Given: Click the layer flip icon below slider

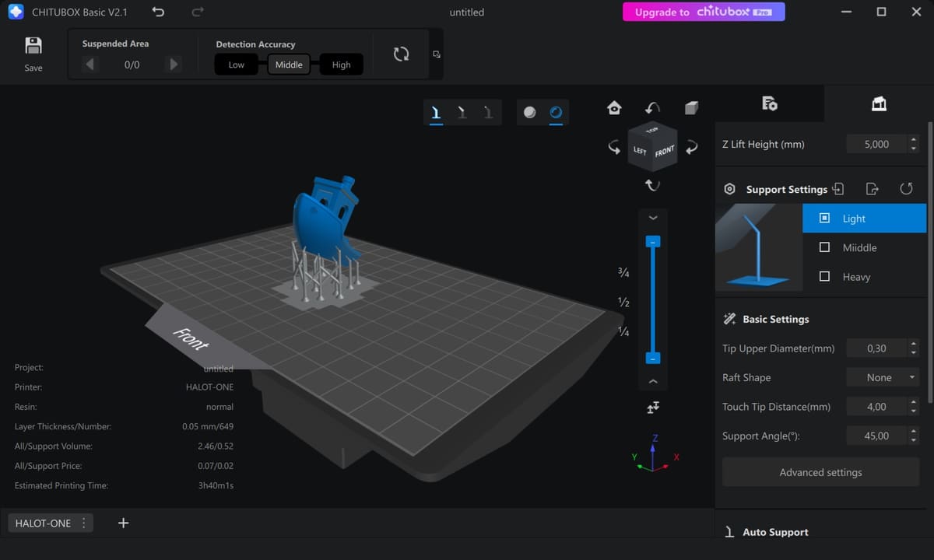Looking at the screenshot, I should [653, 407].
